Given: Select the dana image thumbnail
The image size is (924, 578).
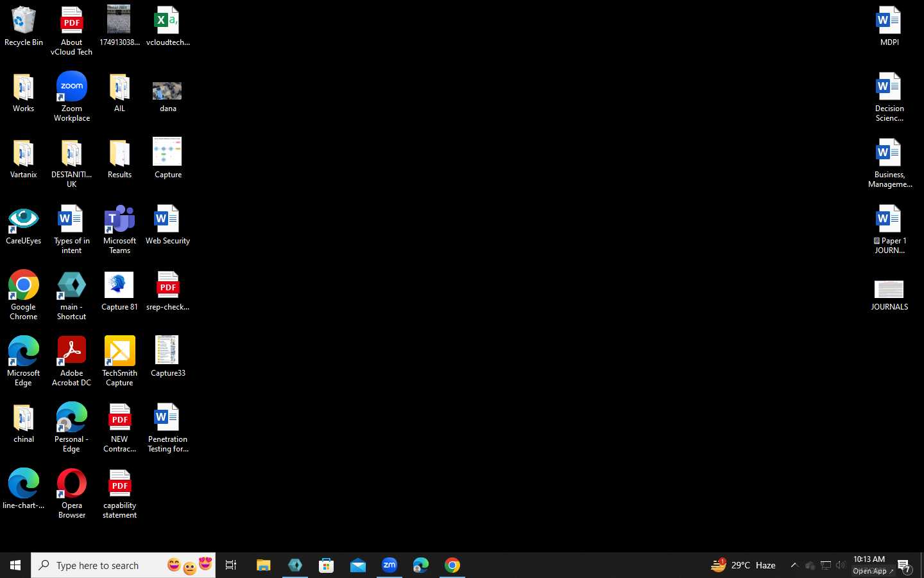Looking at the screenshot, I should [x=167, y=96].
